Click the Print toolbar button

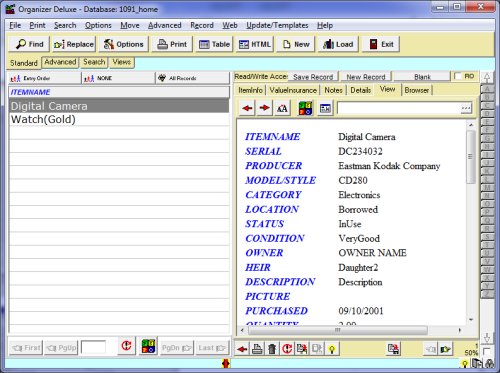[172, 44]
